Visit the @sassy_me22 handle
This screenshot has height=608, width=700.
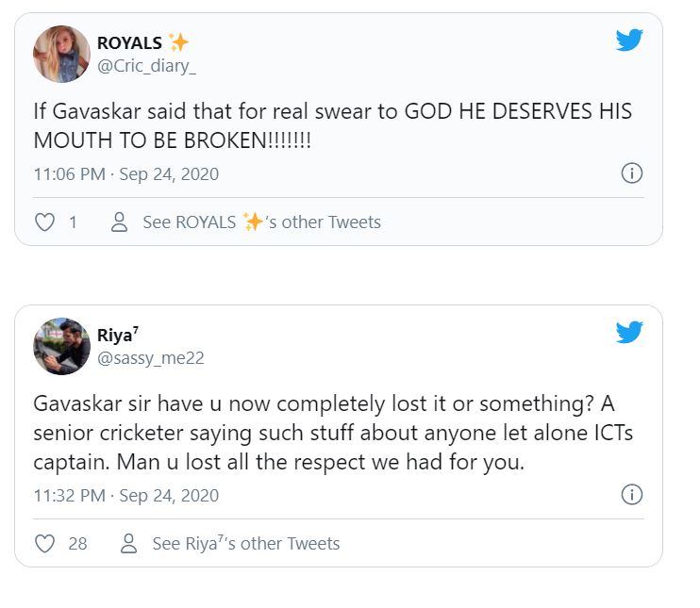(x=150, y=358)
